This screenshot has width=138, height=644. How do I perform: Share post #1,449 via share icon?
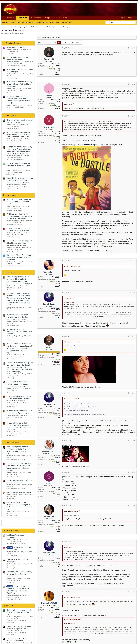click(128, 472)
